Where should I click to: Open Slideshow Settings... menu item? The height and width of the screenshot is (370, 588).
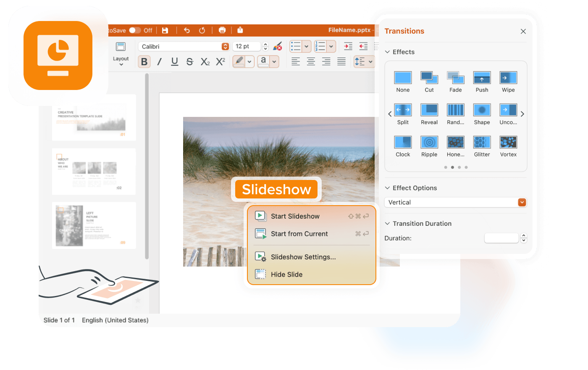[312, 257]
